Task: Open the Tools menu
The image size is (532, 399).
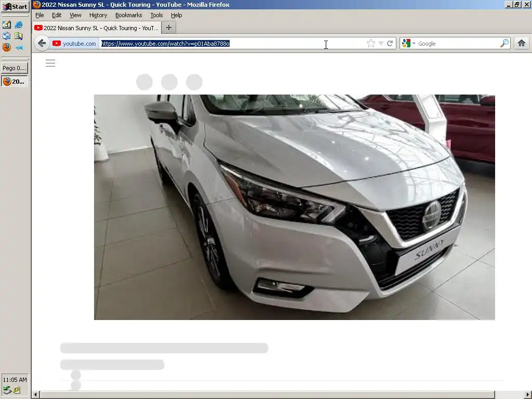Action: point(156,15)
